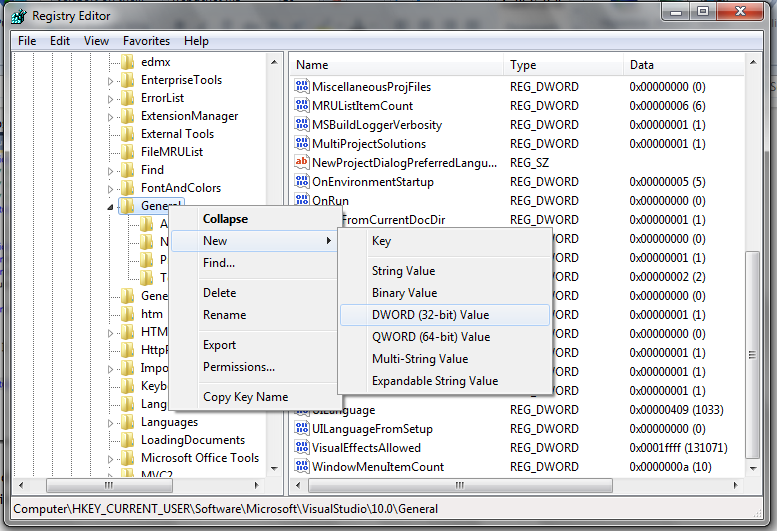Click the Data column header
Viewport: 777px width, 531px height.
click(x=684, y=65)
